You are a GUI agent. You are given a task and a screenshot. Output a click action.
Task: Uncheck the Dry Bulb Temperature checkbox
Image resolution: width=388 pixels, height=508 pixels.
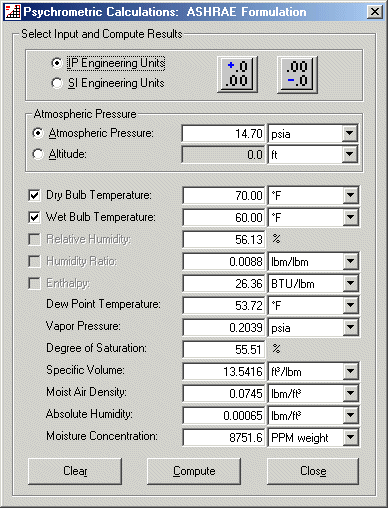pyautogui.click(x=34, y=195)
